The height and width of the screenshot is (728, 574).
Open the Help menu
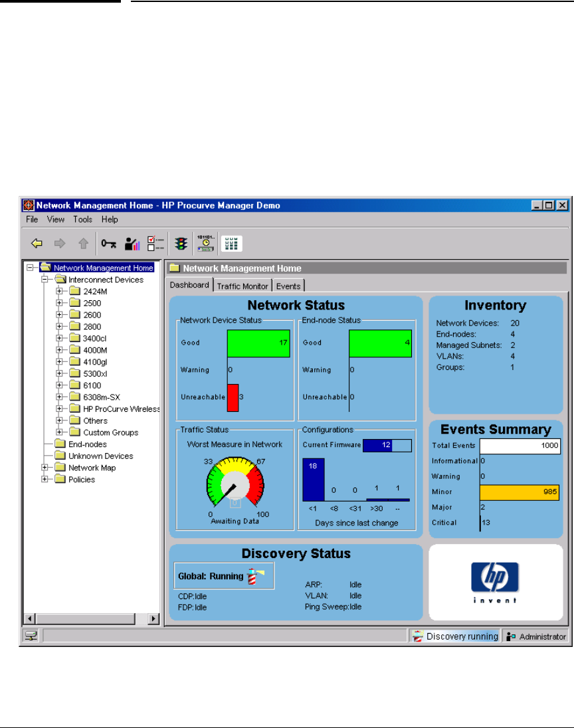[x=110, y=219]
